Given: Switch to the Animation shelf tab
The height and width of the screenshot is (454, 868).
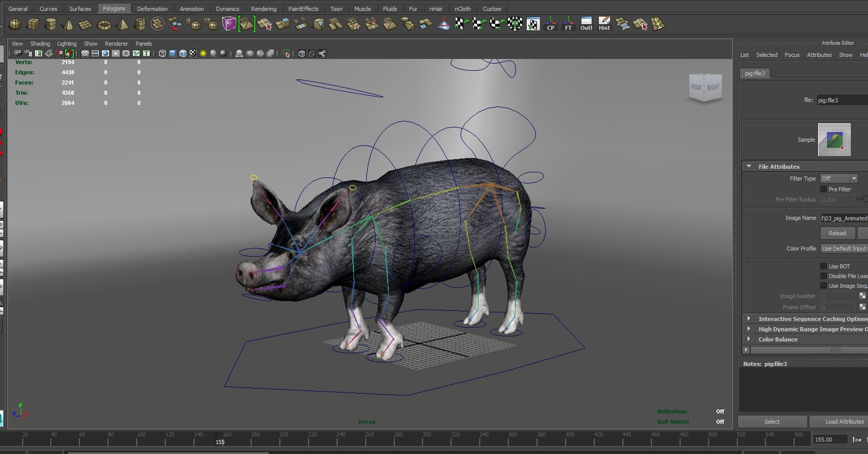Looking at the screenshot, I should pos(192,9).
